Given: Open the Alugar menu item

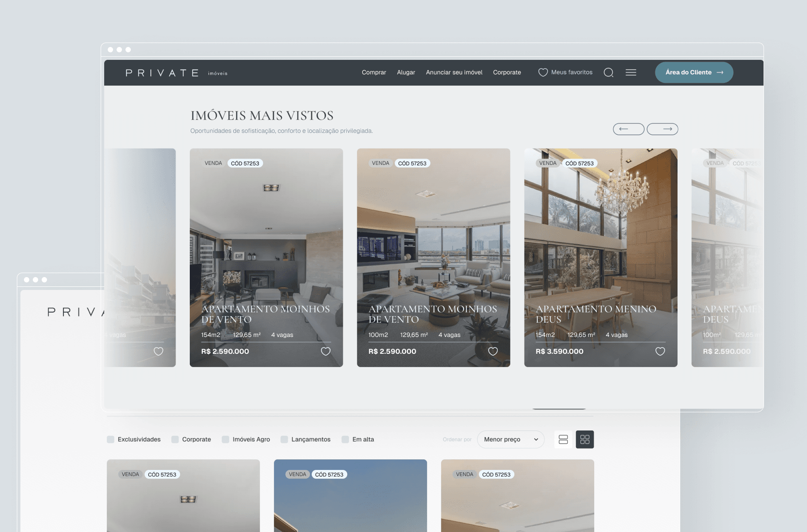Looking at the screenshot, I should [x=406, y=72].
